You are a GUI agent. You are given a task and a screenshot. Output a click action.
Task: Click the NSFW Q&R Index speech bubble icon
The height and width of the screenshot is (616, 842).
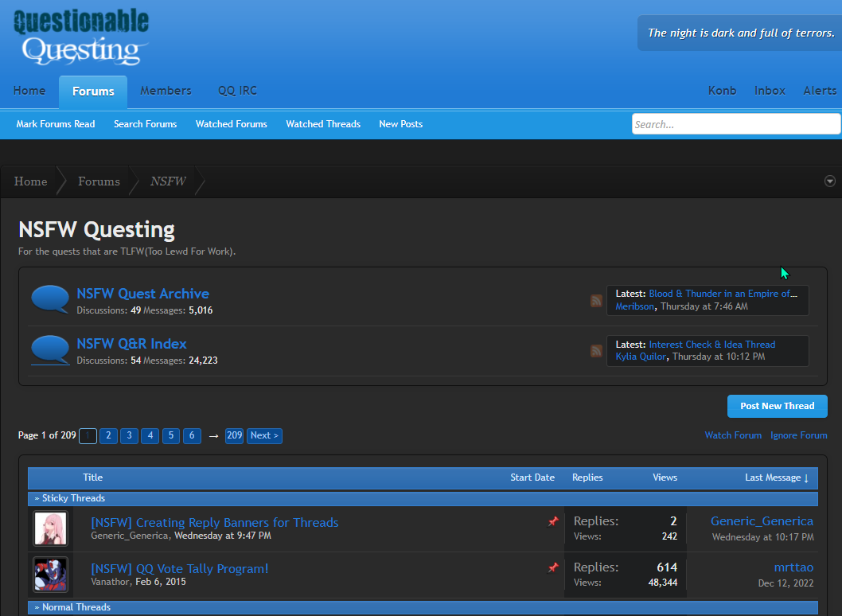tap(50, 350)
